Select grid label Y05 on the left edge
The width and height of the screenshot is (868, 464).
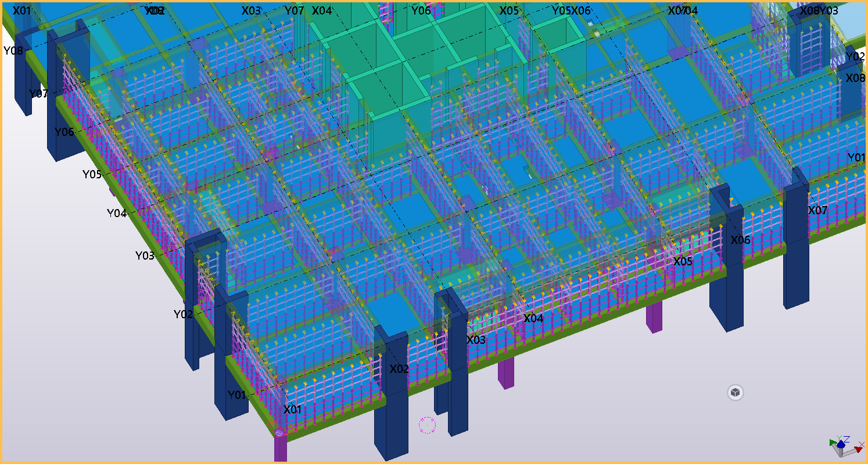92,174
